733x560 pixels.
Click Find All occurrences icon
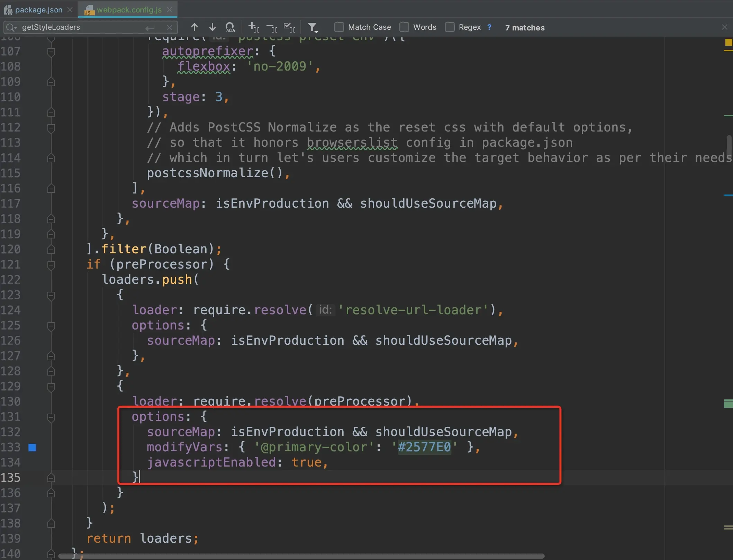[230, 27]
